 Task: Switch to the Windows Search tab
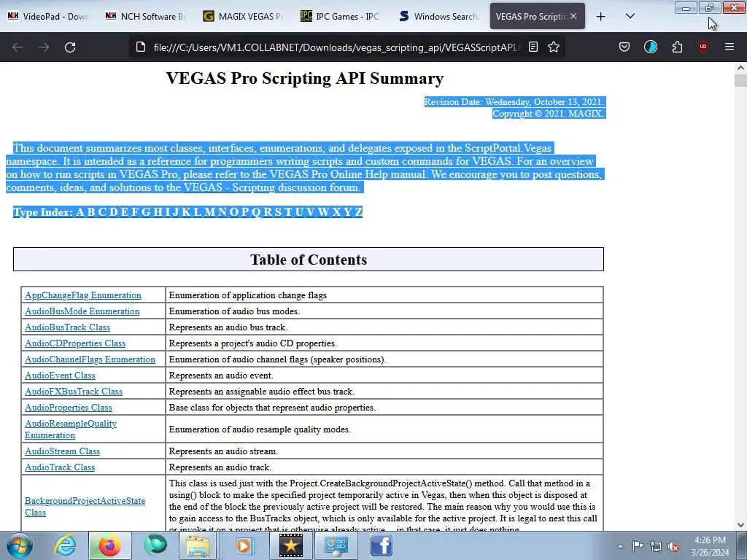coord(438,16)
